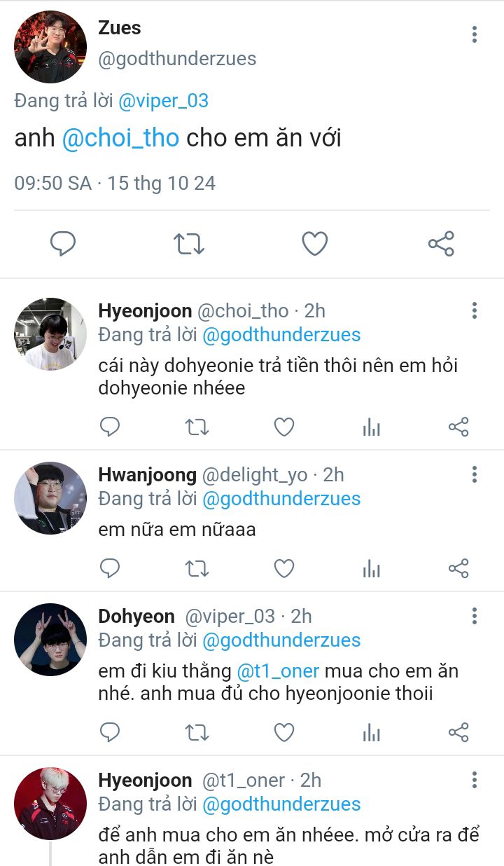Open Hwanjoong's profile avatar
The image size is (504, 866).
[50, 498]
